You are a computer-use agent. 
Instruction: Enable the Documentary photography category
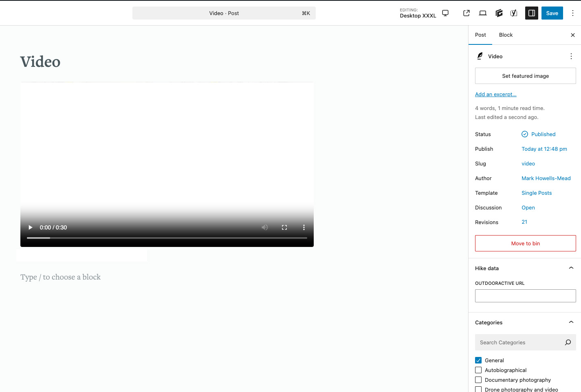478,380
